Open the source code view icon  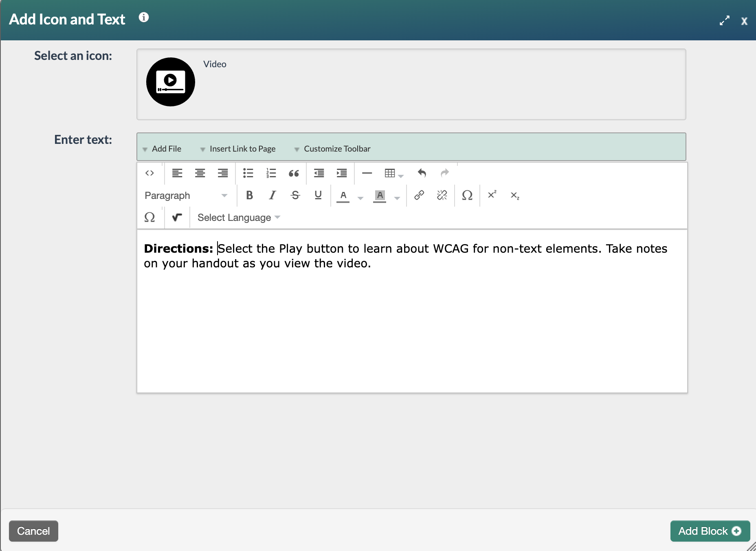(149, 173)
